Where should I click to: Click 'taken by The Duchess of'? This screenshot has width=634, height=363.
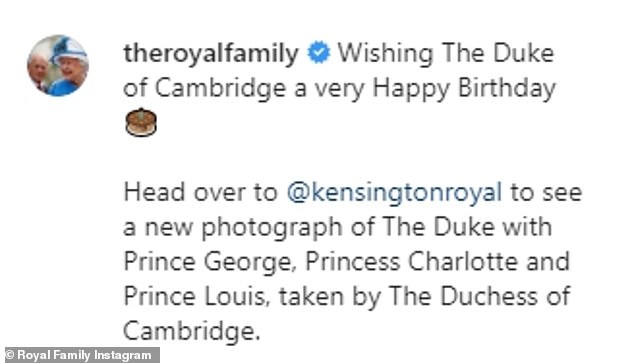tap(425, 297)
